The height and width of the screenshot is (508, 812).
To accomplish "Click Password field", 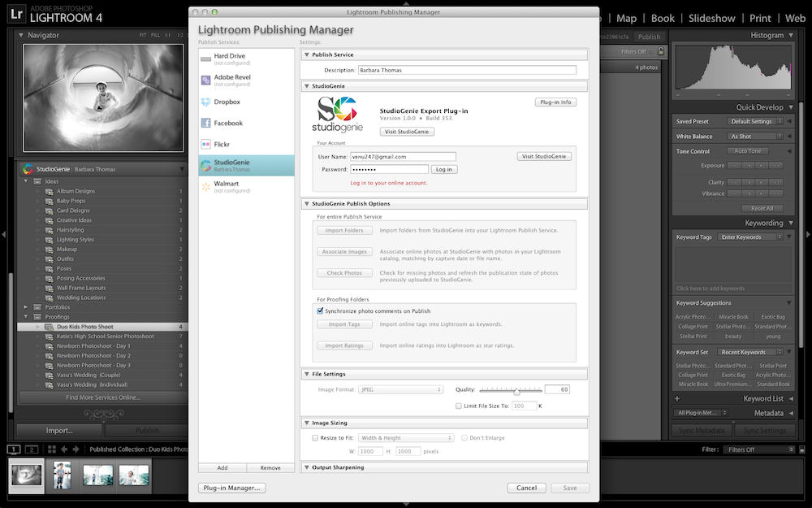I will coord(390,170).
